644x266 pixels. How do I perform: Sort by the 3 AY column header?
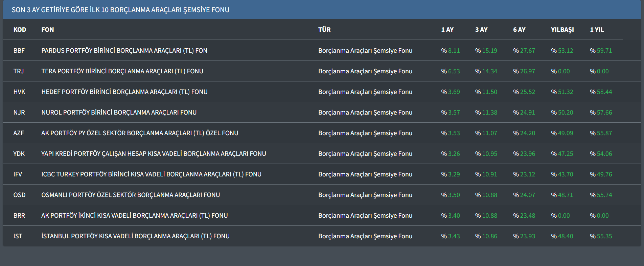(x=481, y=30)
